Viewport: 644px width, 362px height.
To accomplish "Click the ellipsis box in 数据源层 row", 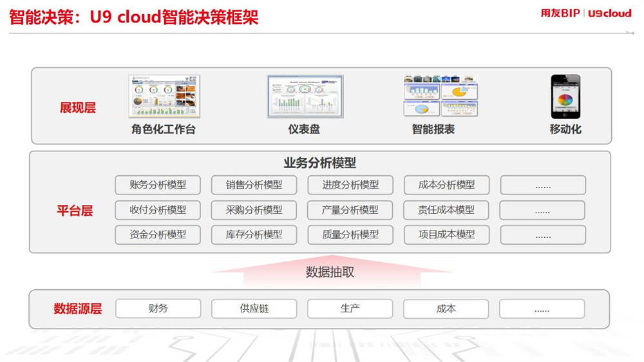I will pyautogui.click(x=542, y=309).
